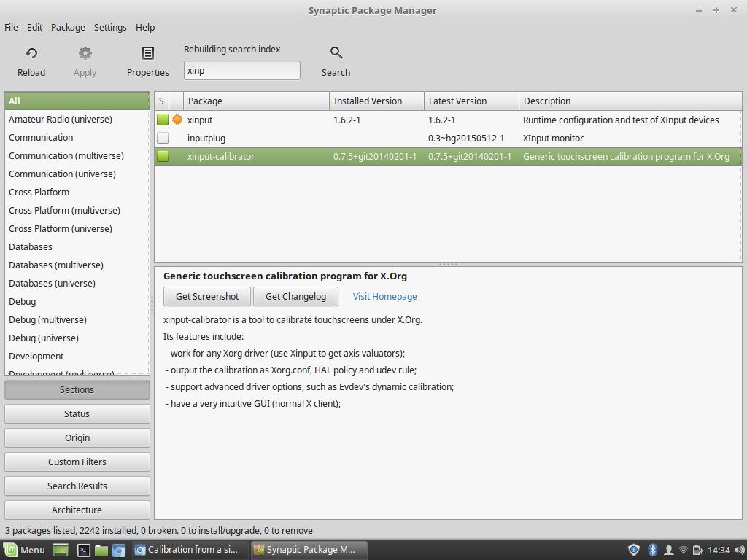
Task: Open the Linux Mint Menu button
Action: 25,550
